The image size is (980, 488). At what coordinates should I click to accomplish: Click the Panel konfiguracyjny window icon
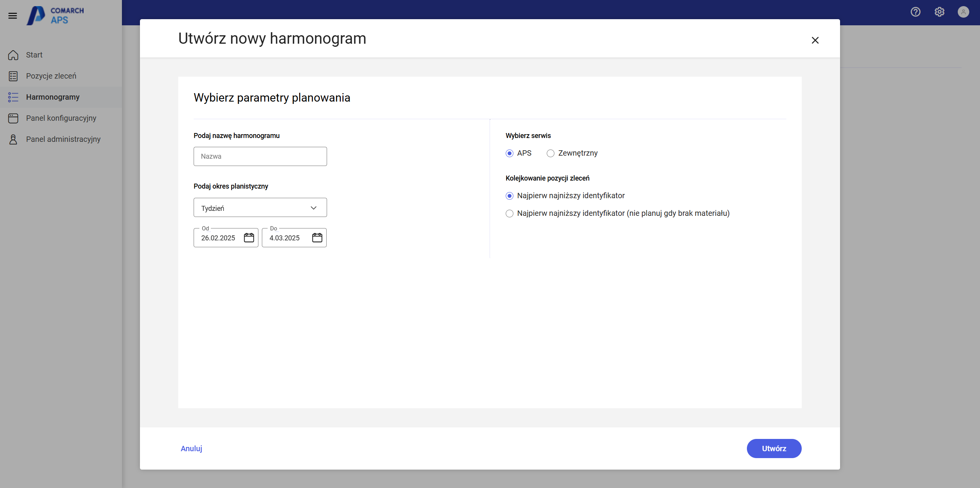(x=13, y=118)
